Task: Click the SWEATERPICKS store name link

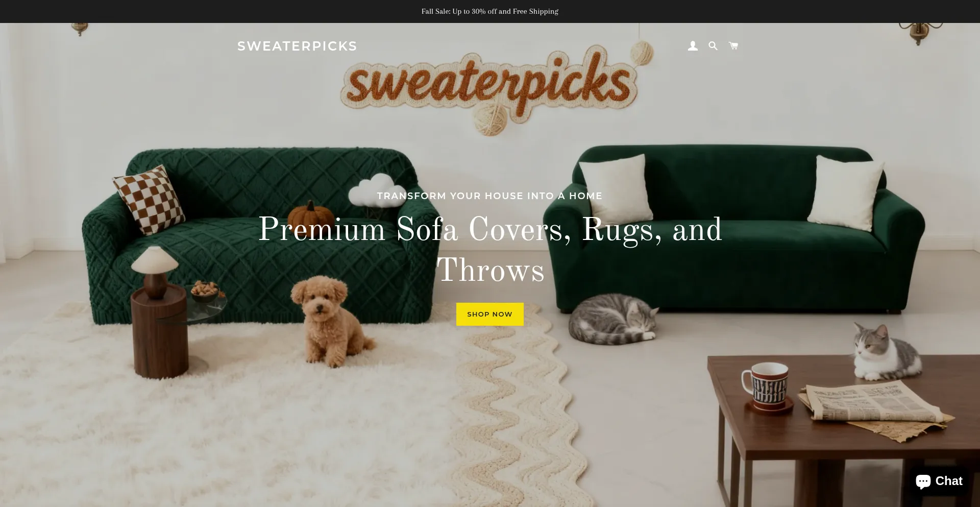Action: 297,46
